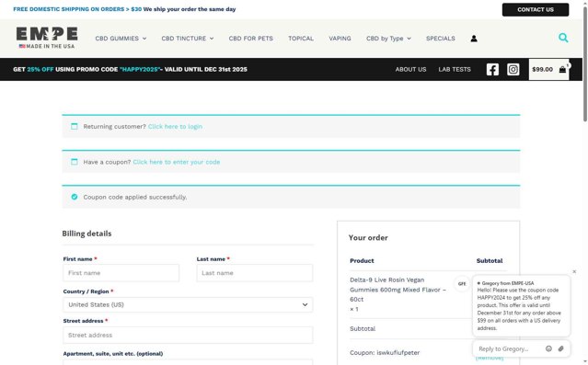Focus the First name field
The height and width of the screenshot is (365, 588).
121,273
